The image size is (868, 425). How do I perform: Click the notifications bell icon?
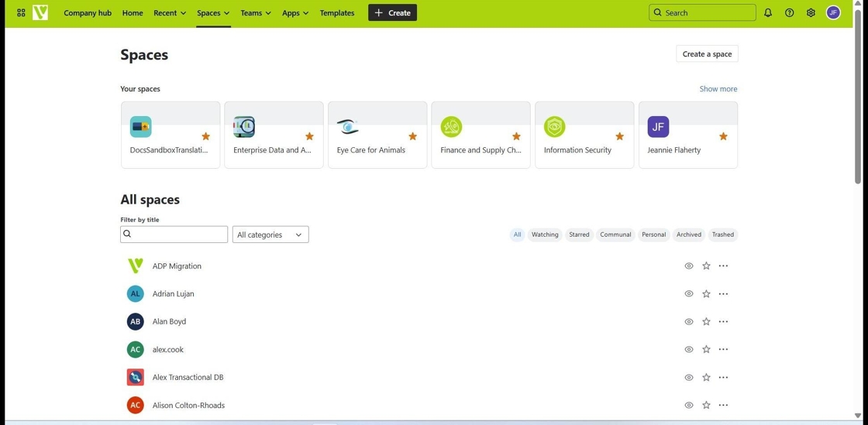pos(768,13)
